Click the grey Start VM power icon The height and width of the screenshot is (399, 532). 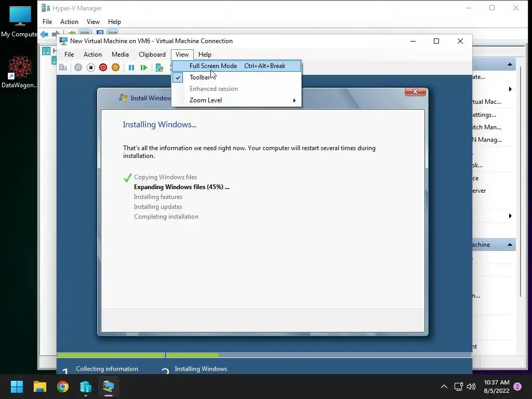point(78,68)
